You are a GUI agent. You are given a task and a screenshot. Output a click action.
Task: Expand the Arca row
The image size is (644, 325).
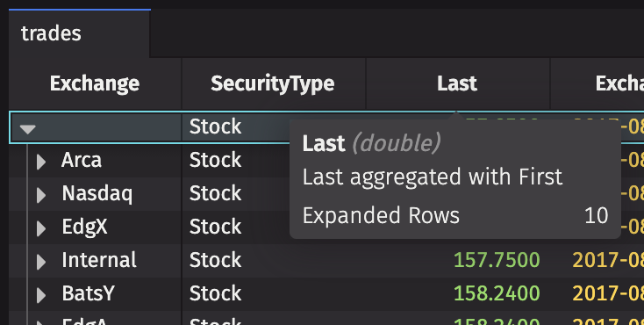40,162
